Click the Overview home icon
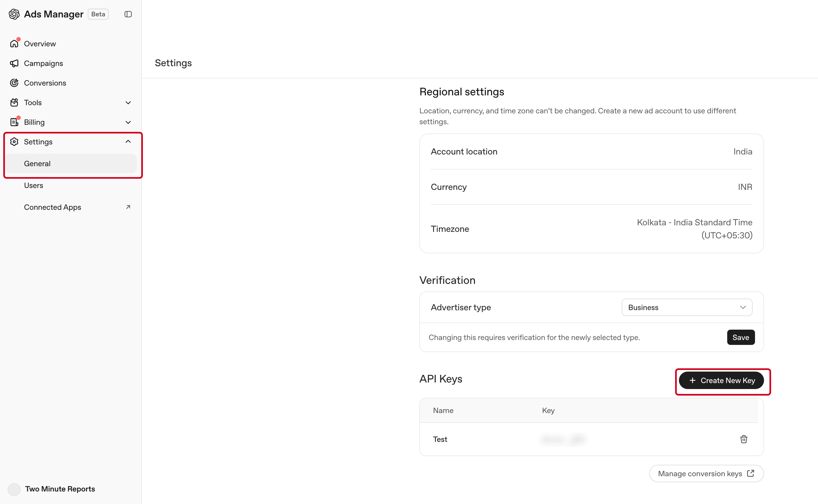The width and height of the screenshot is (818, 504). point(14,44)
